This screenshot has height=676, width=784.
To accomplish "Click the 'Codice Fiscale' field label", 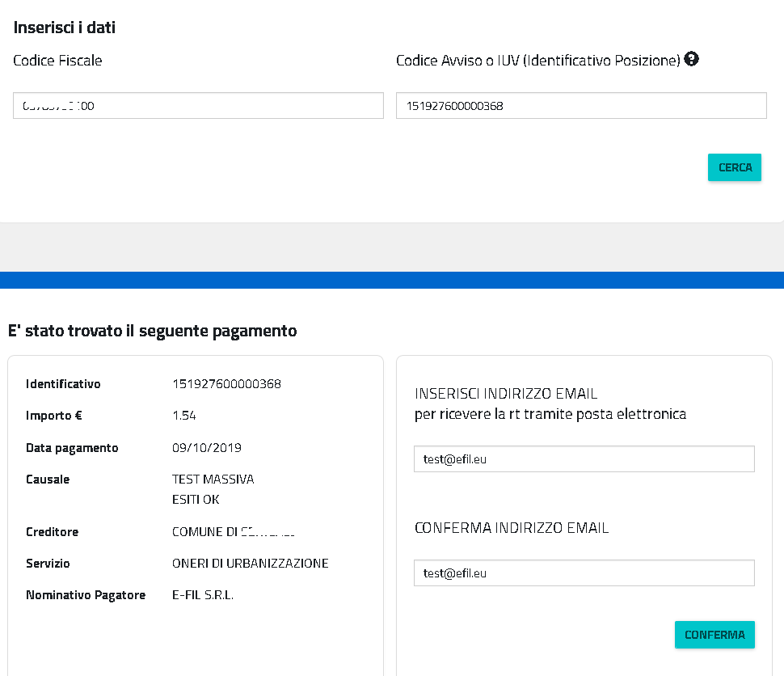I will [58, 61].
